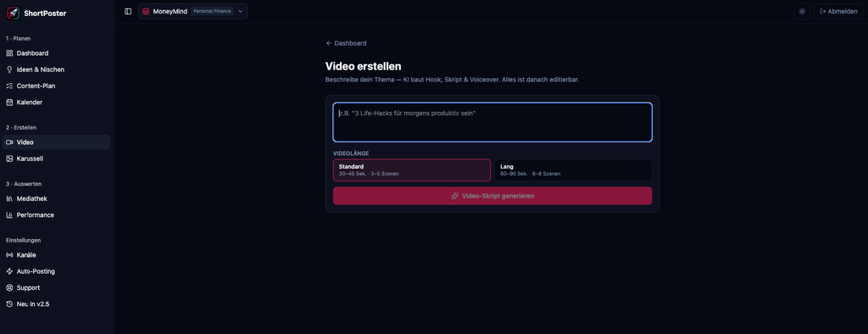Click the checklist icon beside Content-Plan
Screen dimensions: 868x334
point(9,86)
